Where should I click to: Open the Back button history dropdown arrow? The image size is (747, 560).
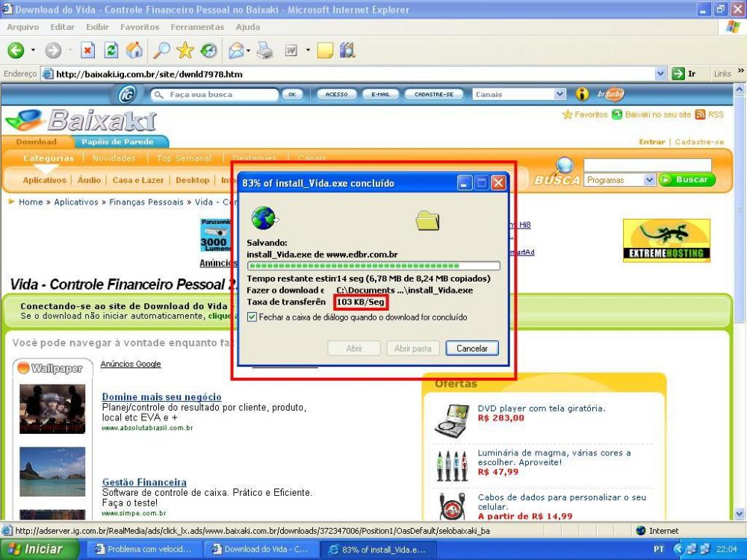[33, 50]
